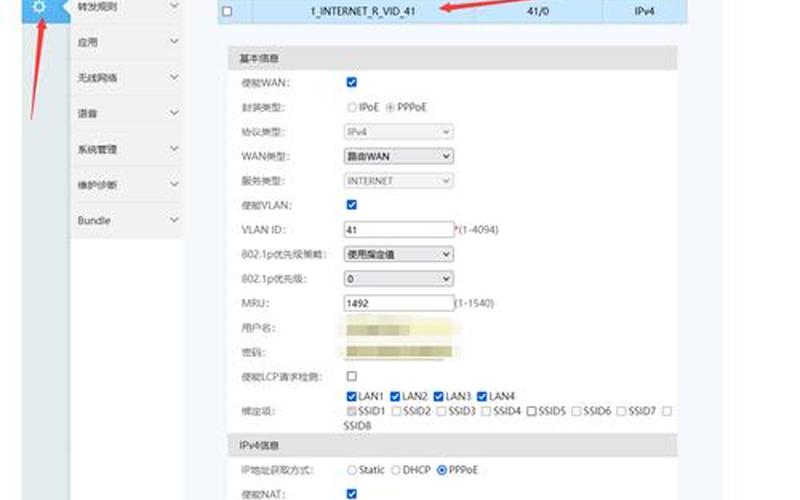This screenshot has width=800, height=500.
Task: Select the IPoE encapsulation radio button
Action: (352, 108)
